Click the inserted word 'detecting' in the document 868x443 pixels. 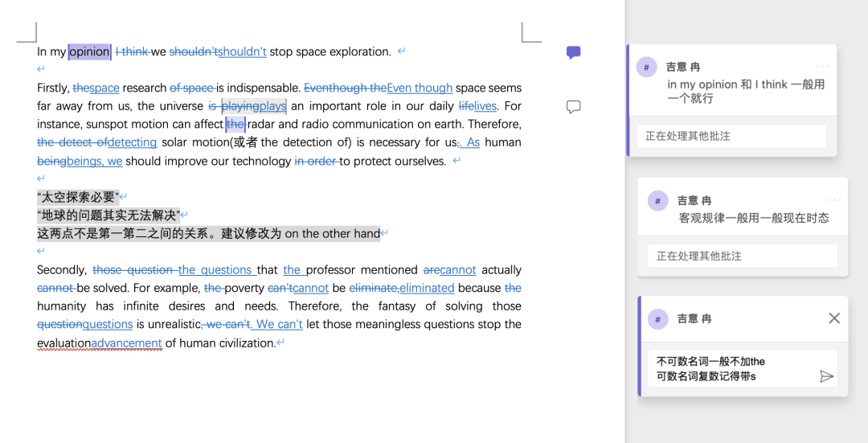tap(133, 142)
